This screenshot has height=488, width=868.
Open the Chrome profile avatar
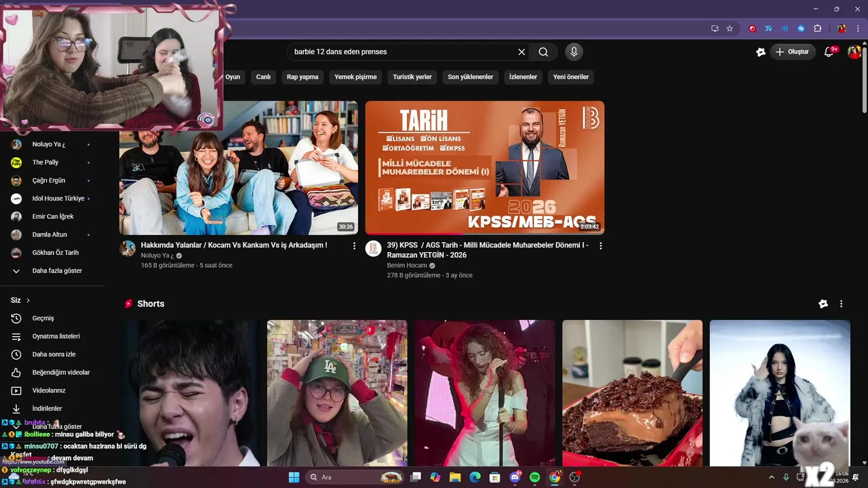(842, 28)
